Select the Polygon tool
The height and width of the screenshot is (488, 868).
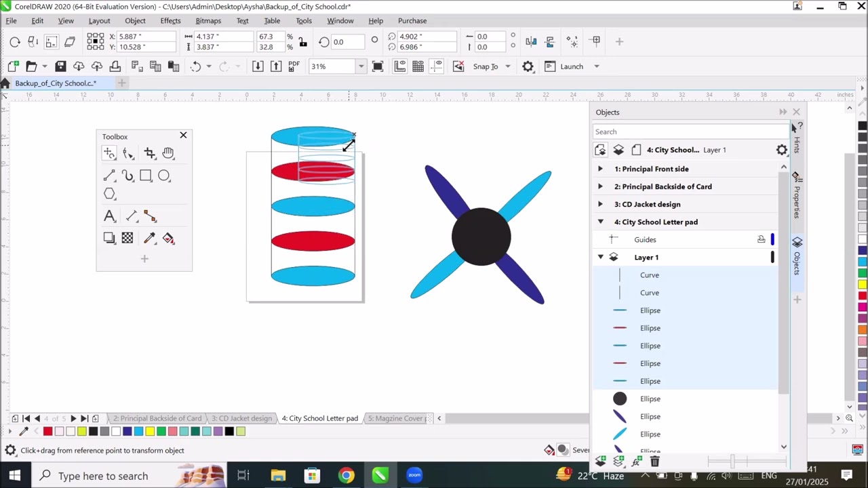[109, 195]
